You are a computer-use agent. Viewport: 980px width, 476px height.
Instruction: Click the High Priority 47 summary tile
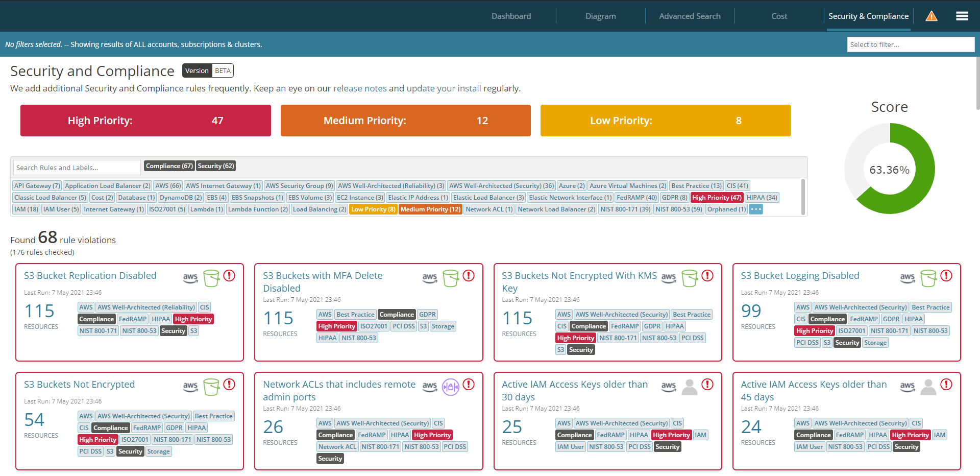[x=145, y=121]
